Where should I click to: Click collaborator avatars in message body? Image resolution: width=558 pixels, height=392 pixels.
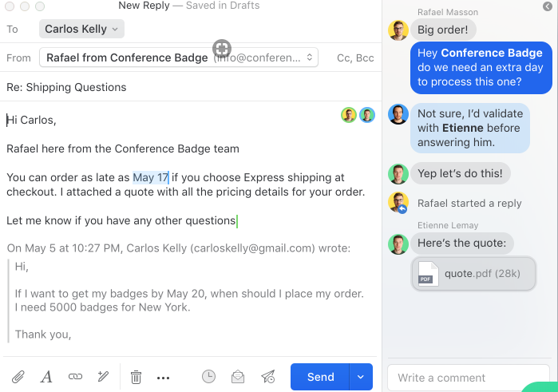pos(358,115)
